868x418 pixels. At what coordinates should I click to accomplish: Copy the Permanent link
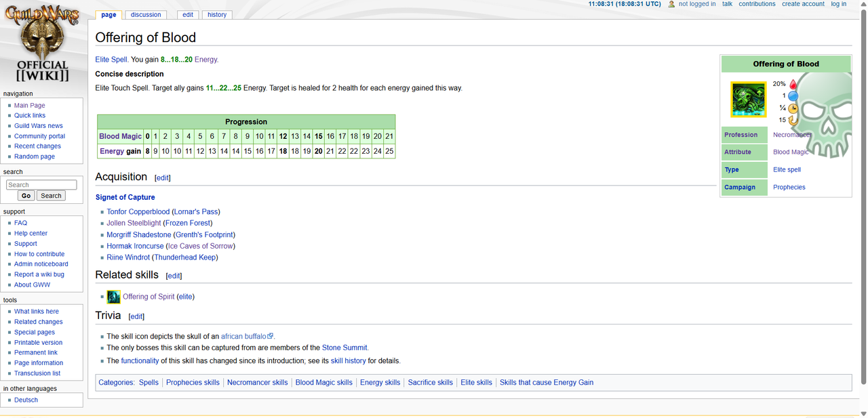point(36,353)
